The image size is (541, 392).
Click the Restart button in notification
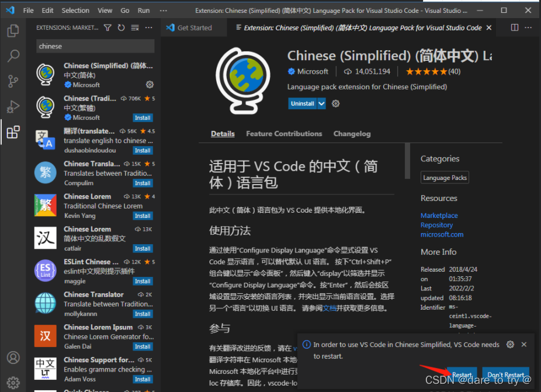coord(462,374)
